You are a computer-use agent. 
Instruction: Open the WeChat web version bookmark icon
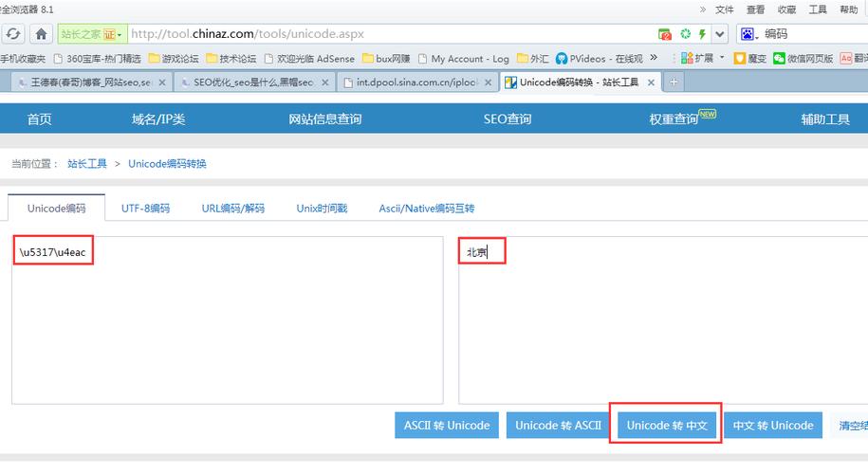(779, 59)
